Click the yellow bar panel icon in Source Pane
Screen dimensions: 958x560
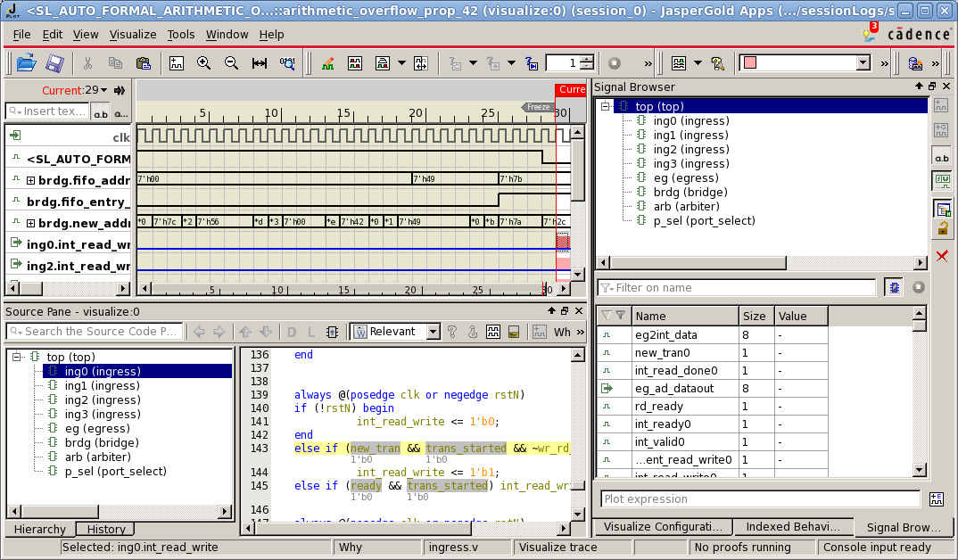(514, 332)
